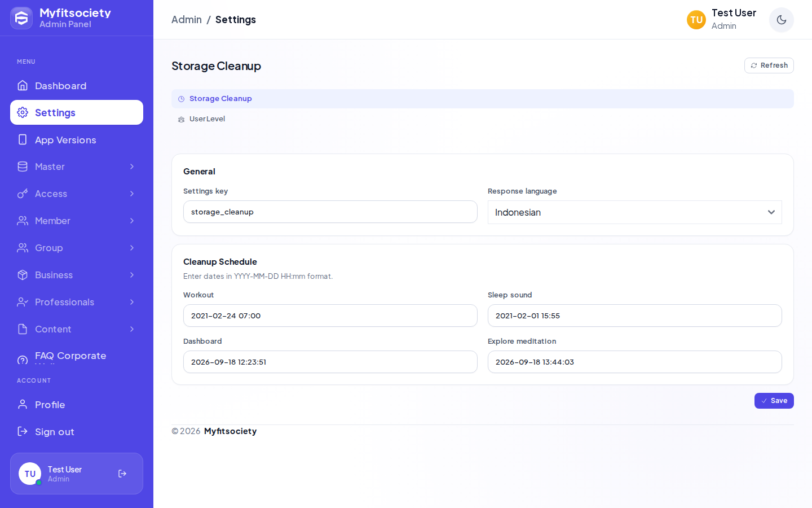Open Dashboard via the home icon
812x508 pixels.
[23, 85]
